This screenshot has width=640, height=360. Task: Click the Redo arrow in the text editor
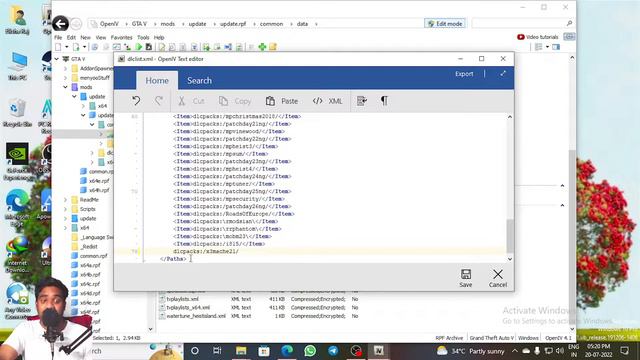pyautogui.click(x=159, y=101)
